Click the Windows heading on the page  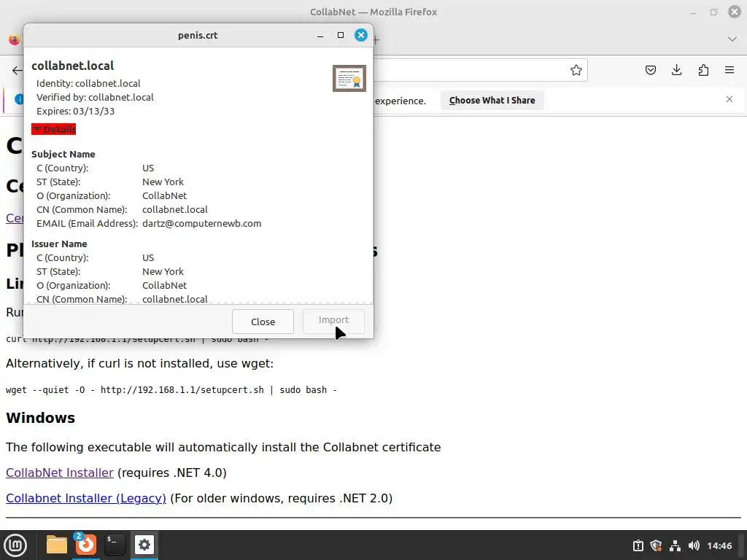point(41,418)
